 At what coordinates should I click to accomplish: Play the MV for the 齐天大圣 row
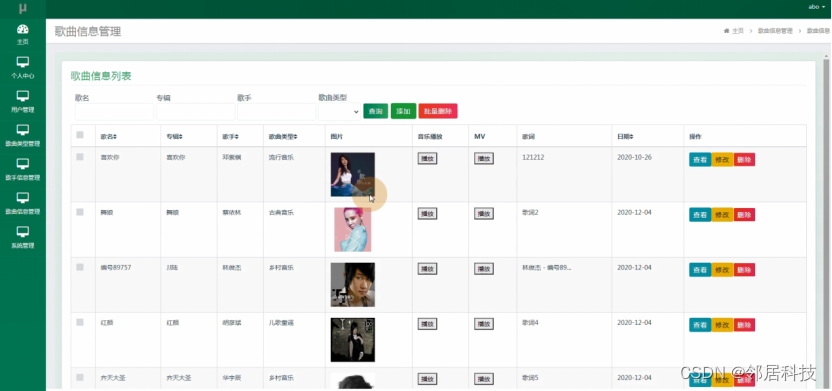(484, 379)
